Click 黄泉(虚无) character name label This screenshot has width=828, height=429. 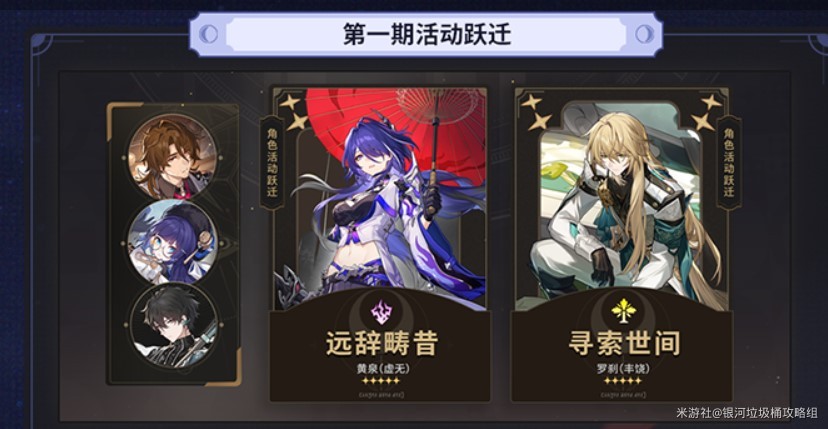[x=383, y=369]
